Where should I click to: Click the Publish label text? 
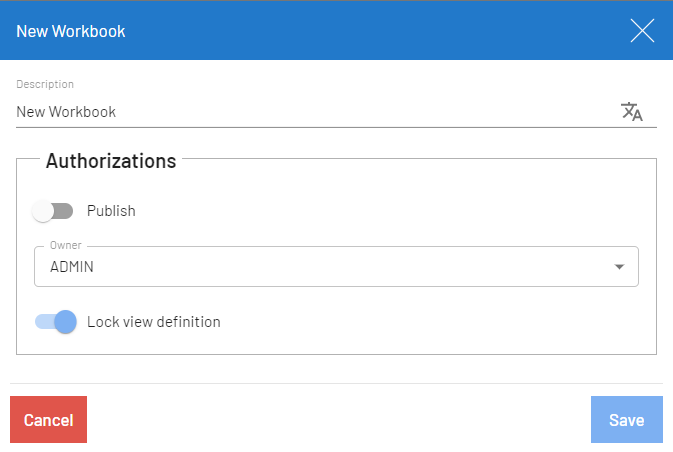[111, 211]
